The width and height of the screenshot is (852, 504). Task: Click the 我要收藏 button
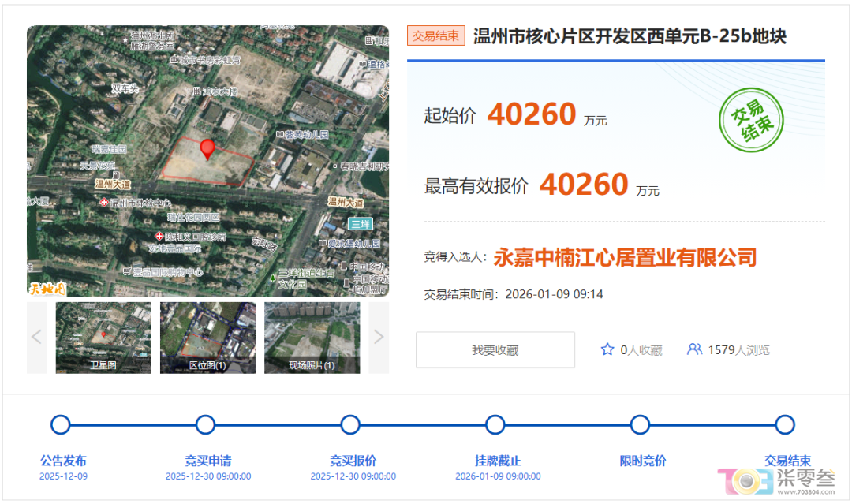495,349
